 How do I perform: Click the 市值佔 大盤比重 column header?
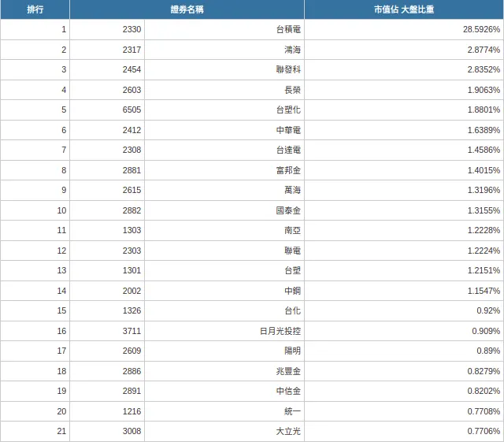404,9
